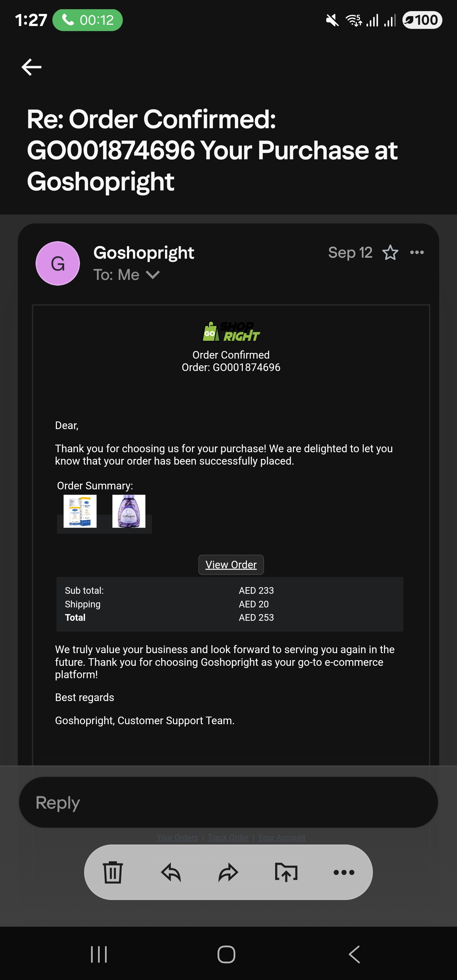
Task: Expand the "To: Me" recipient details
Action: tap(153, 275)
